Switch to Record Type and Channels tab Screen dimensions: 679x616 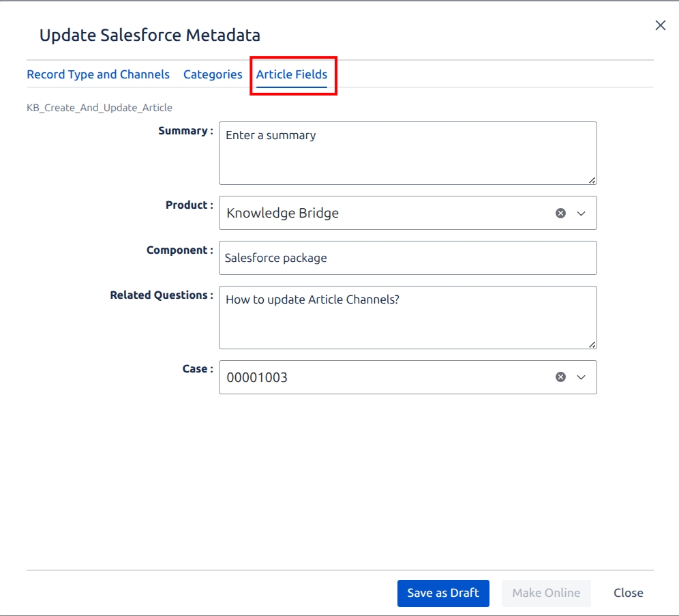coord(98,74)
